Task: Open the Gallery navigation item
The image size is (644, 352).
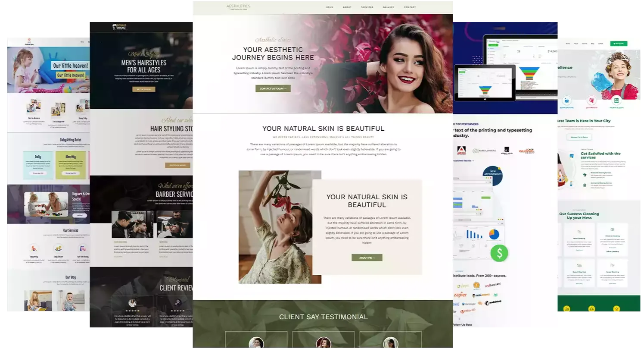Action: point(388,7)
